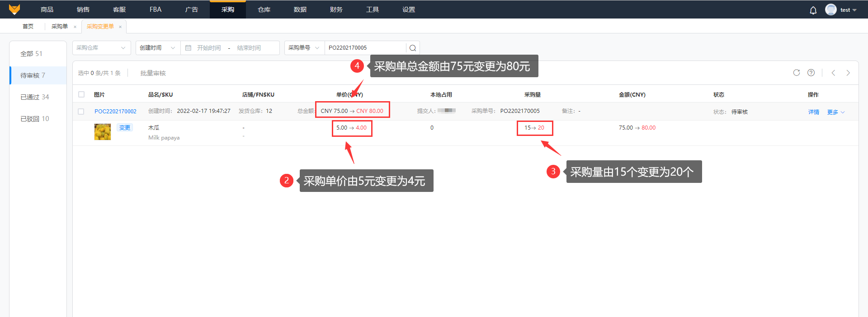Open the notification bell

pyautogui.click(x=813, y=10)
